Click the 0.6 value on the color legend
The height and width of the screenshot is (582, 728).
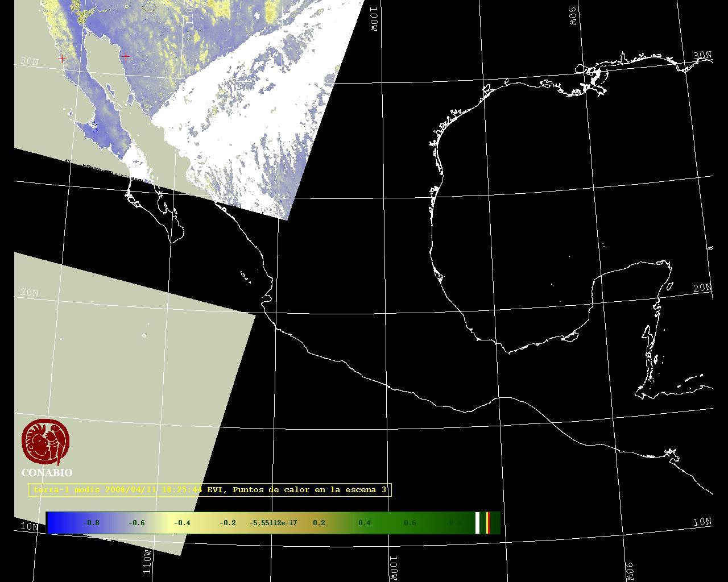point(410,523)
